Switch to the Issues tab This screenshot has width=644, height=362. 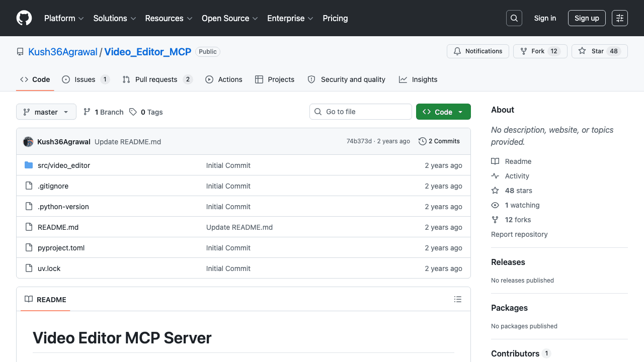85,79
